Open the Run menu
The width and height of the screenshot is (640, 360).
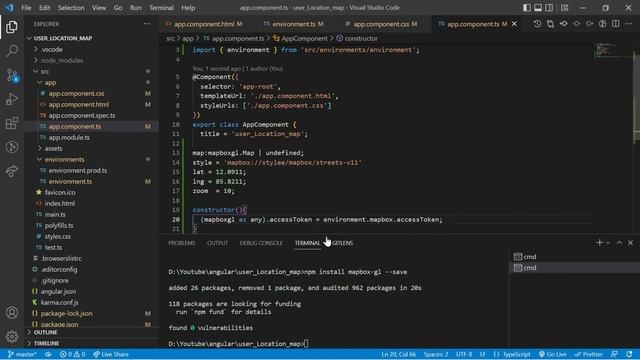(x=136, y=8)
